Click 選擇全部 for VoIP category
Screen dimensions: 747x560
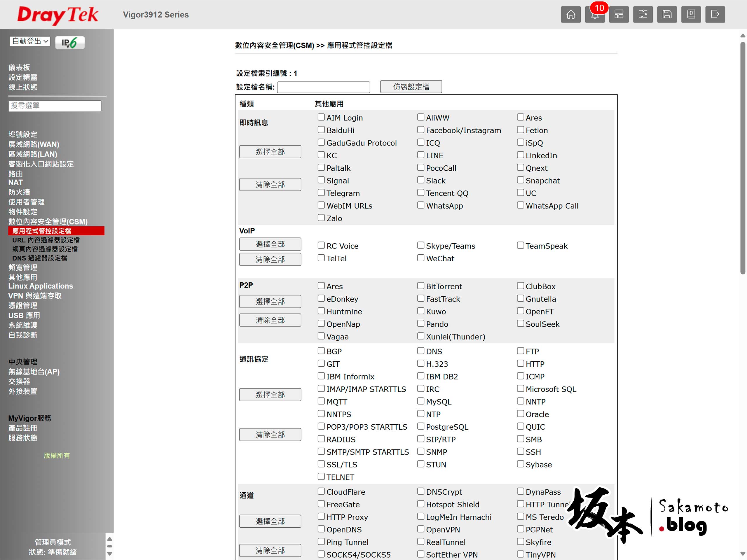coord(270,244)
